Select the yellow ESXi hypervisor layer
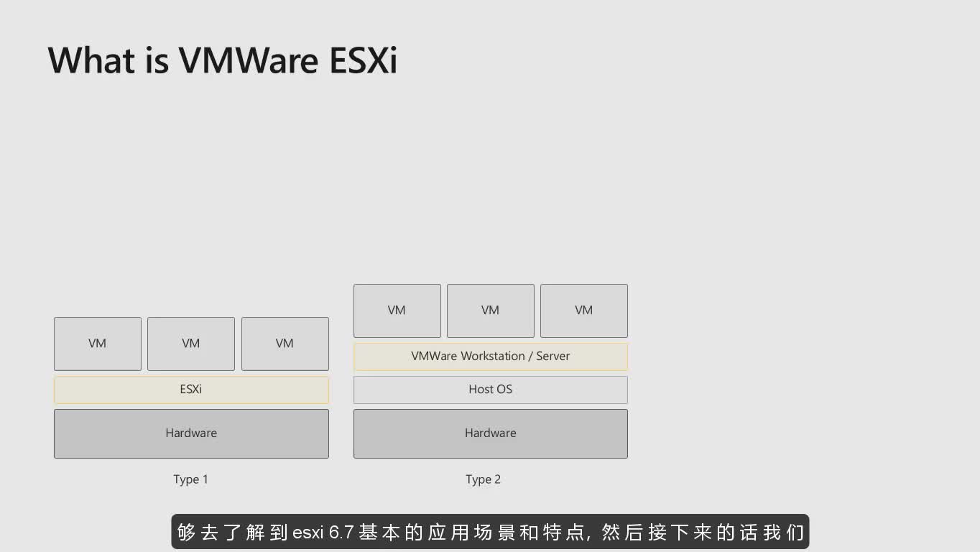This screenshot has width=980, height=552. 190,390
